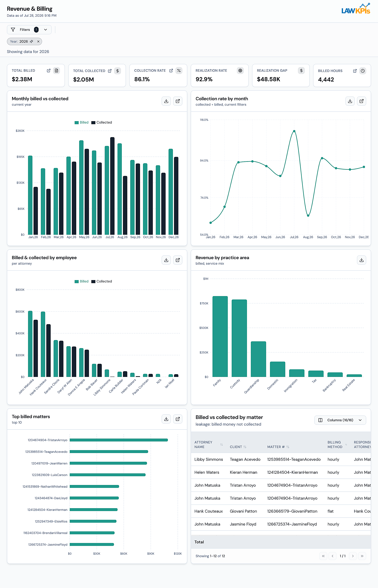Open Collection Rate card external link icon

pyautogui.click(x=171, y=71)
